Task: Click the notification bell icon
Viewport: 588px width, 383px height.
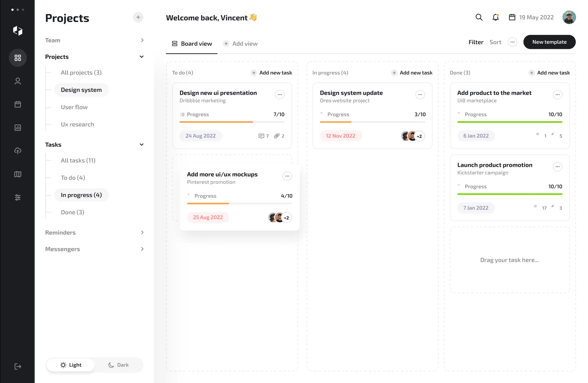Action: click(496, 17)
